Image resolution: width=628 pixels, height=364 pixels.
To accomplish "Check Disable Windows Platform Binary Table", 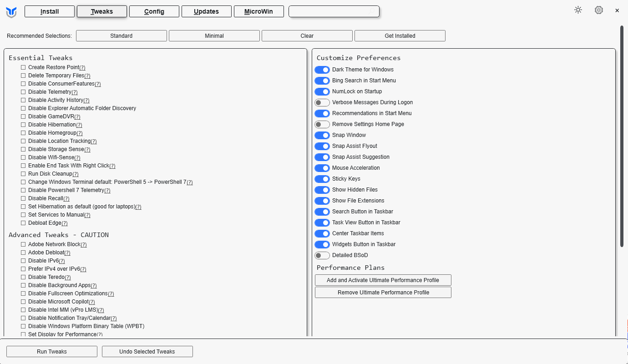I will [x=23, y=326].
